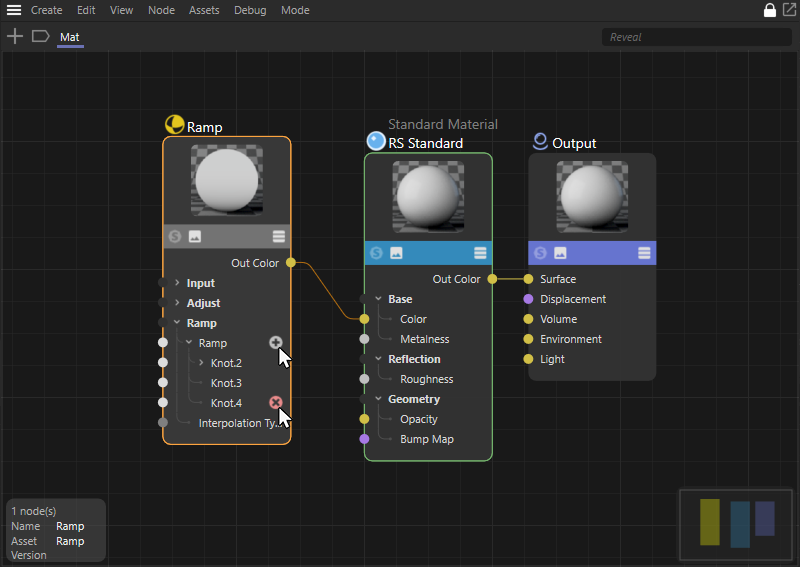Collapse the Geometry group
This screenshot has height=567, width=800.
click(x=379, y=399)
